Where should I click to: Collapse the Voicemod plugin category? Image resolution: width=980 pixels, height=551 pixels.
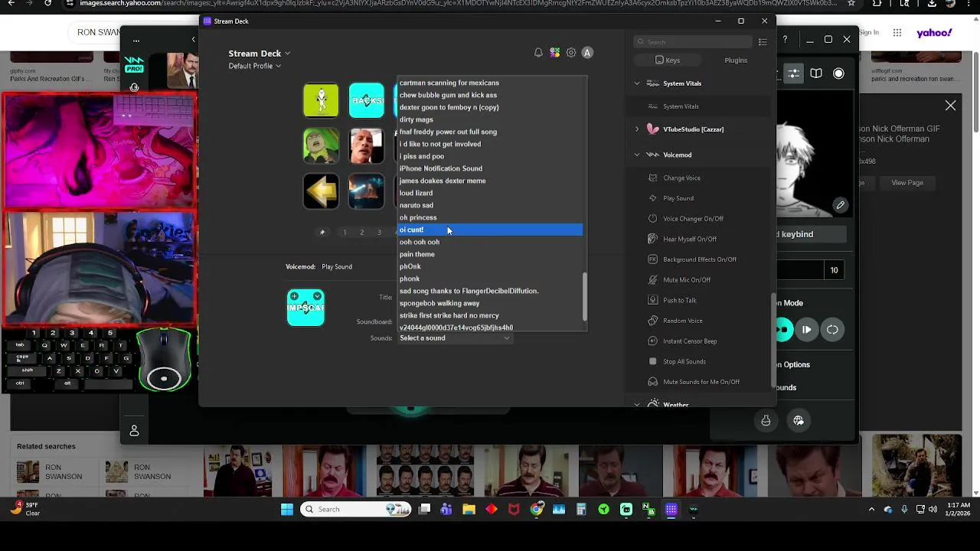pyautogui.click(x=637, y=155)
